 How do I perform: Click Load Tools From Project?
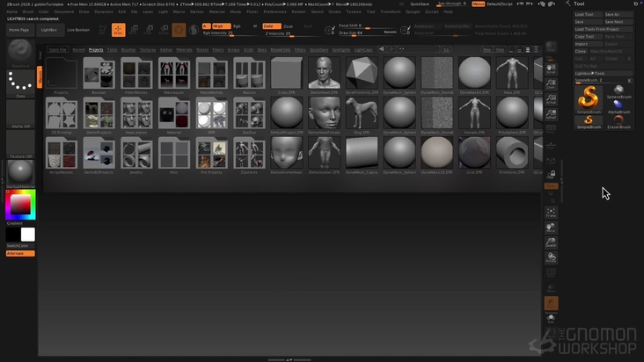click(x=603, y=29)
